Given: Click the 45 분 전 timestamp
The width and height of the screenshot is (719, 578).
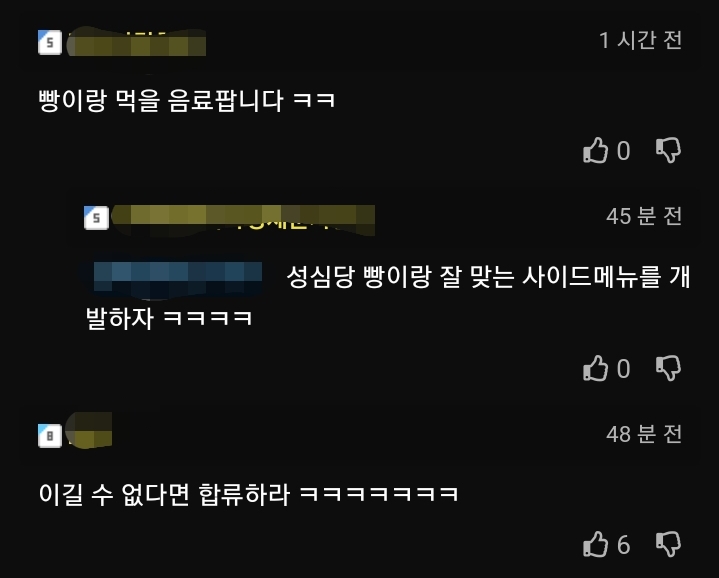Looking at the screenshot, I should pyautogui.click(x=644, y=216).
